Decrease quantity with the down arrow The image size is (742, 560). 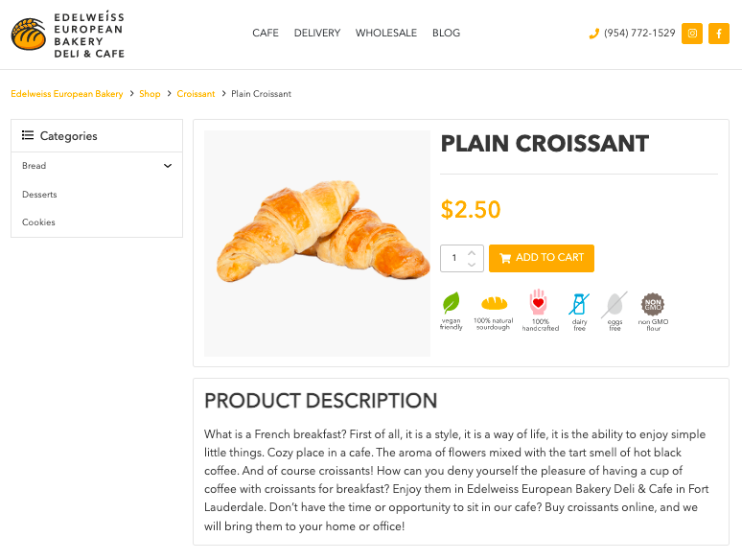(x=472, y=264)
